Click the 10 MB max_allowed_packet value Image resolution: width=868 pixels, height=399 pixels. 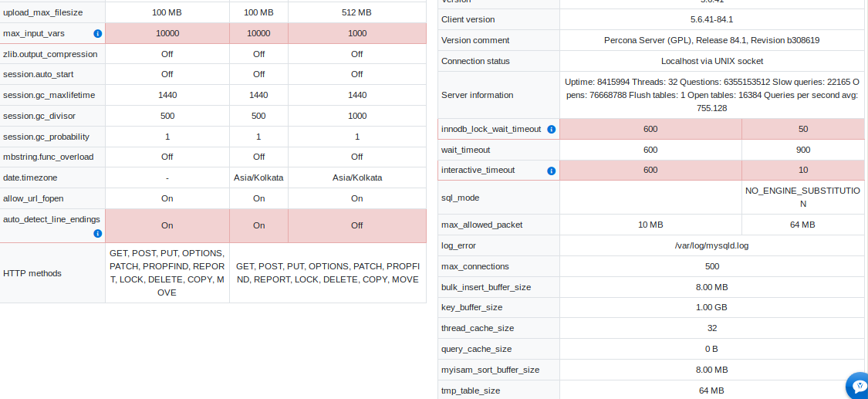click(x=650, y=225)
